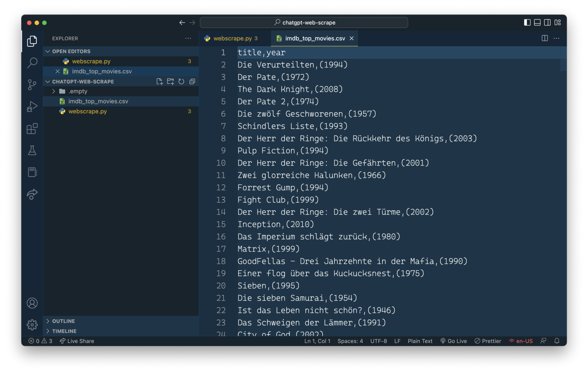Create a new file in project
The image size is (588, 374).
[159, 82]
